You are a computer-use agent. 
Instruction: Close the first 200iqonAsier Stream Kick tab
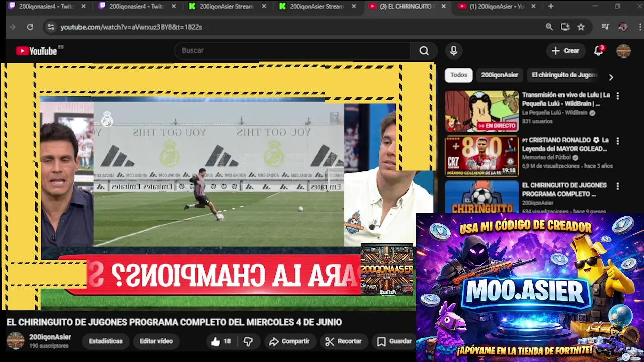click(264, 6)
